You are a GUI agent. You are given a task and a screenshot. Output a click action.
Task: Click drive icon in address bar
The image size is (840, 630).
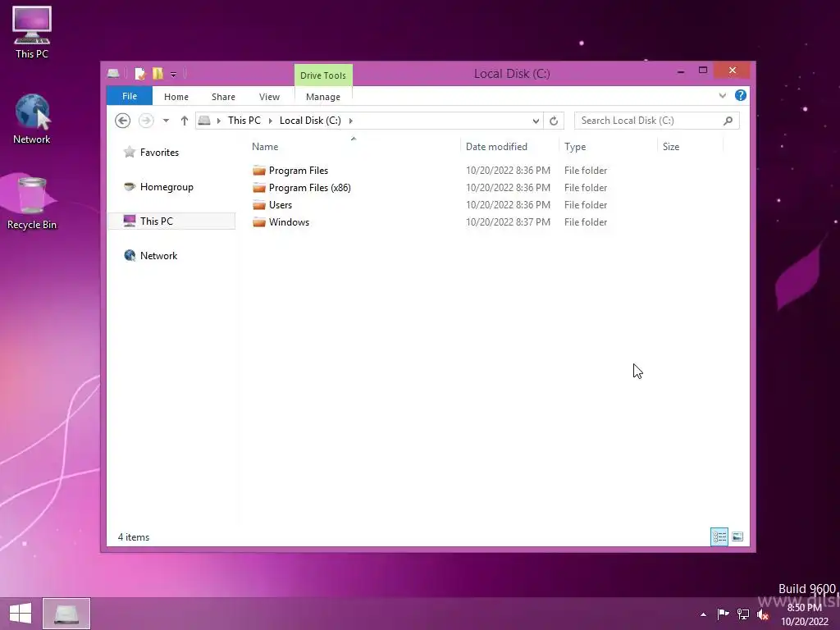click(x=204, y=121)
